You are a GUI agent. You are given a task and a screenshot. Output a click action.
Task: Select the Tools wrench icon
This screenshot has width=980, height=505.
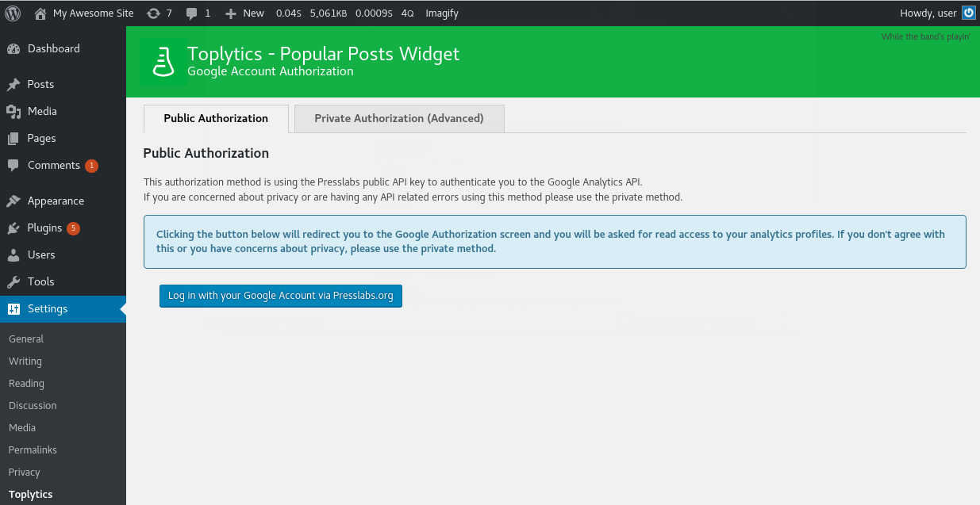pyautogui.click(x=13, y=281)
